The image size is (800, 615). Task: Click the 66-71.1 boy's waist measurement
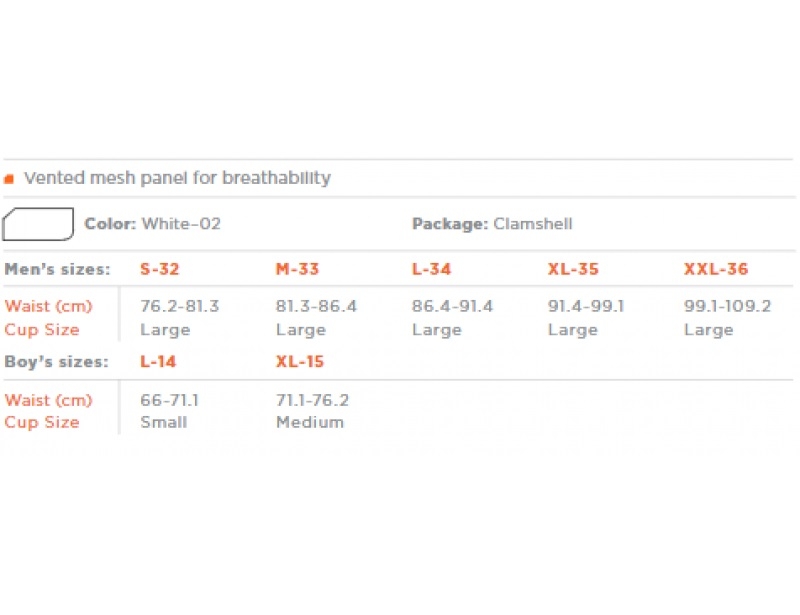point(169,400)
